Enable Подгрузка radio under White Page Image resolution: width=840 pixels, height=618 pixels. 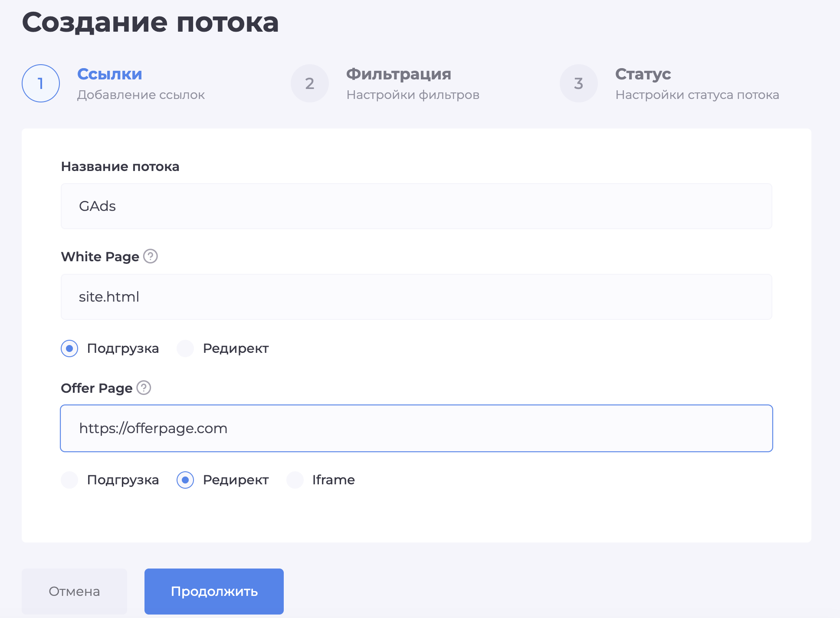(x=69, y=348)
